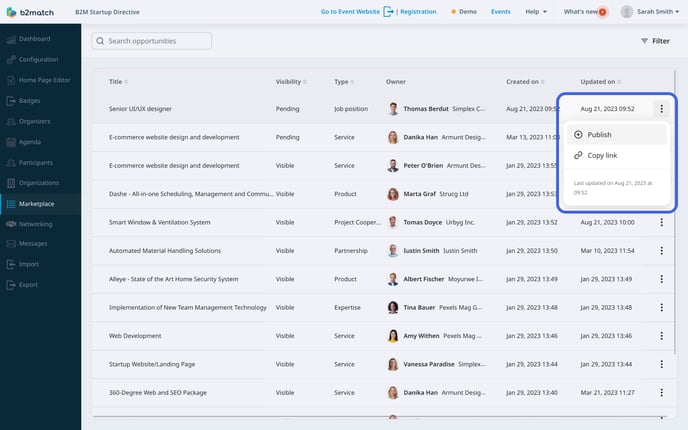688x430 pixels.
Task: Open Dashboard in the sidebar
Action: 29,39
